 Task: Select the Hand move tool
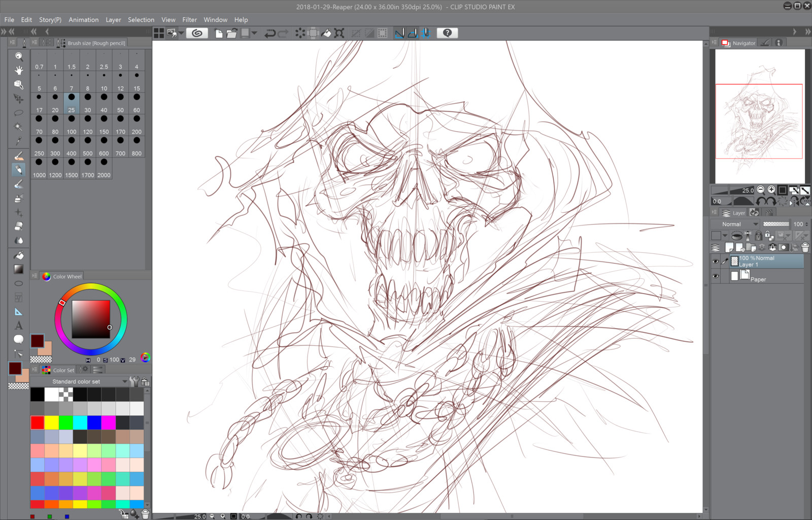tap(19, 70)
